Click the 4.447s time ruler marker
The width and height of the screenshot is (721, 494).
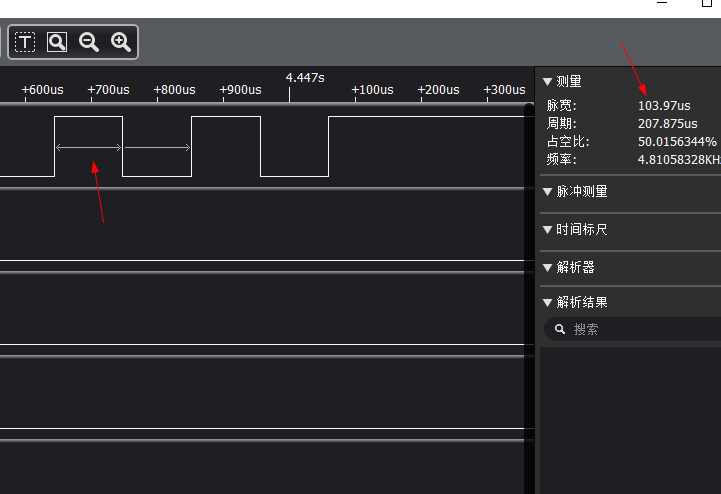pos(305,78)
